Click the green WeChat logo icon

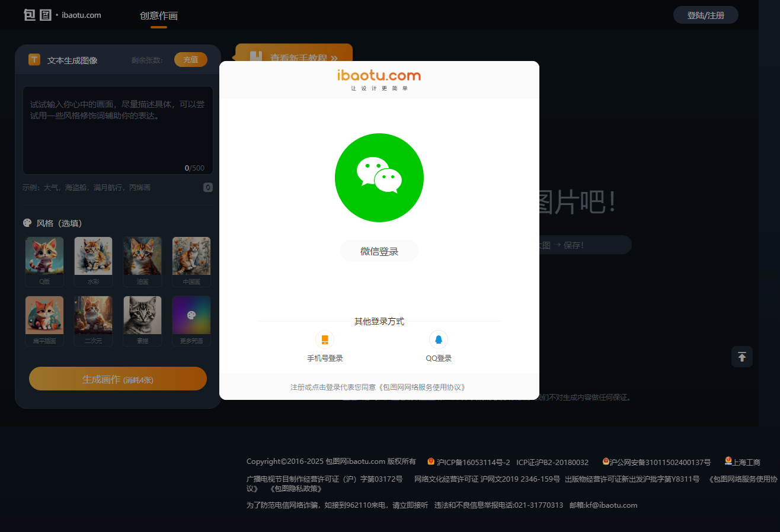click(379, 178)
